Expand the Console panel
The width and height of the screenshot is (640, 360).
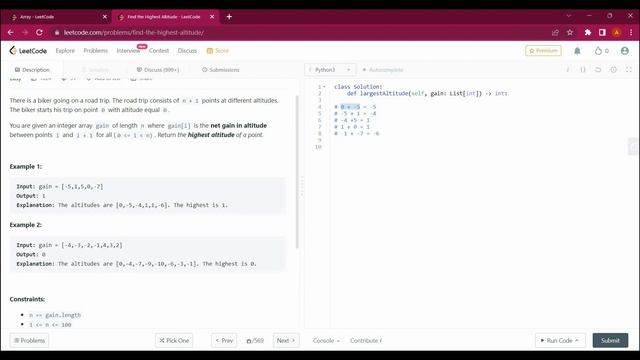(x=326, y=340)
